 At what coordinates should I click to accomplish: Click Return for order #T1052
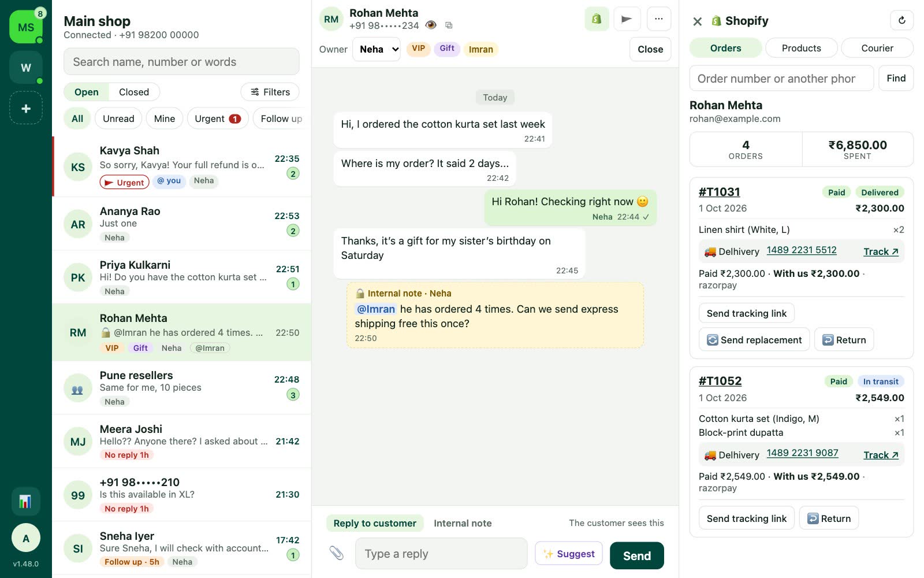[829, 518]
